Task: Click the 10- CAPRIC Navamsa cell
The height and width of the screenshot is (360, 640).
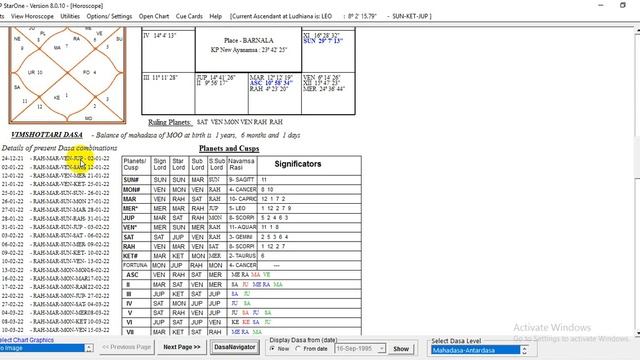Action: pyautogui.click(x=242, y=199)
